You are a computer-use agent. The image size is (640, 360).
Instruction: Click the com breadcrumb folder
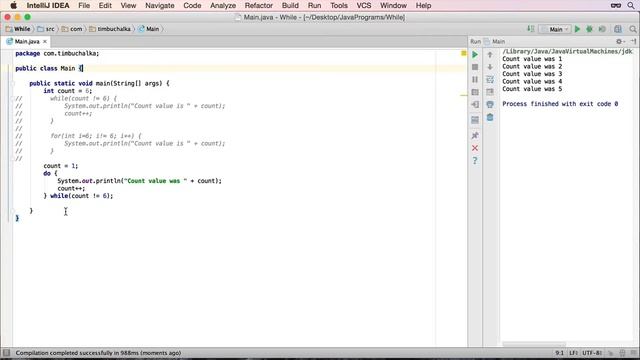pyautogui.click(x=72, y=29)
